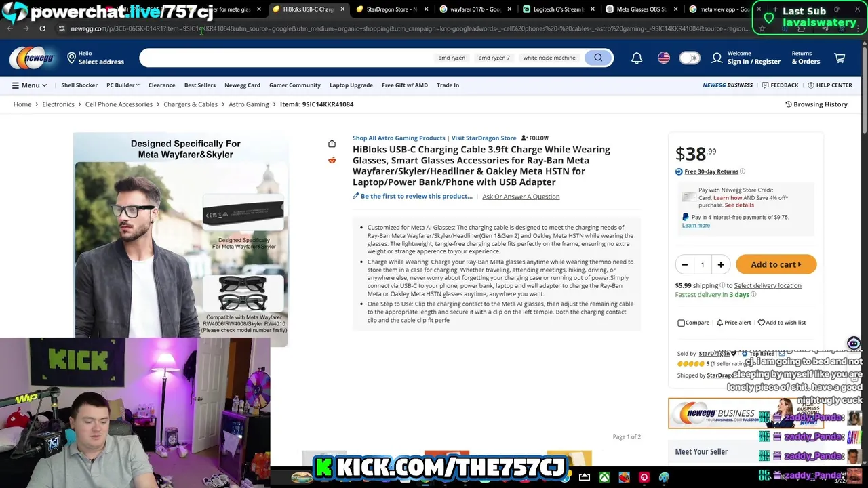Open the Menu hamburger dropdown
Image resolution: width=868 pixels, height=488 pixels.
[x=29, y=85]
